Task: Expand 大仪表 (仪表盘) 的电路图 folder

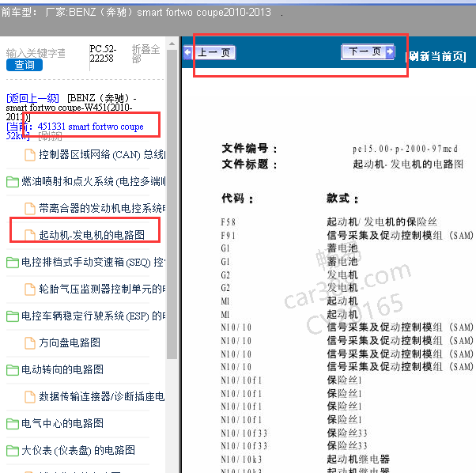Action: click(x=78, y=450)
